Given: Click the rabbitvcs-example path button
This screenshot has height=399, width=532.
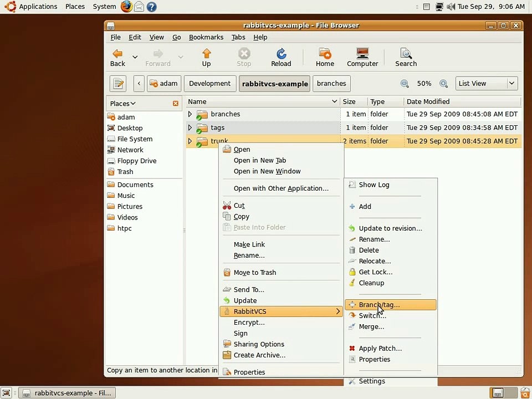Looking at the screenshot, I should 274,84.
